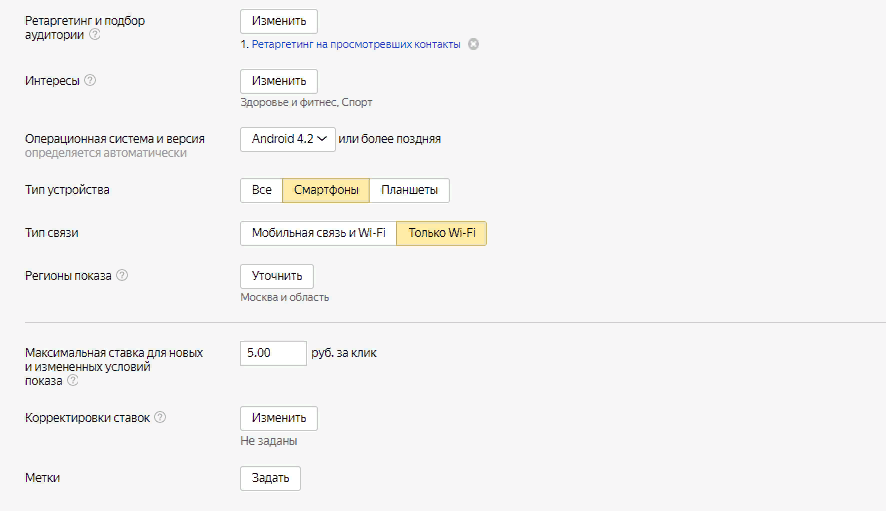Switch device type to Планшеты
This screenshot has height=511, width=886.
[x=410, y=190]
